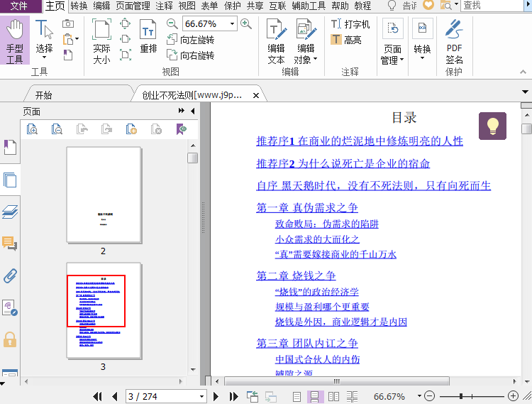
Task: Reduce page thumbnails icon
Action: coord(57,129)
